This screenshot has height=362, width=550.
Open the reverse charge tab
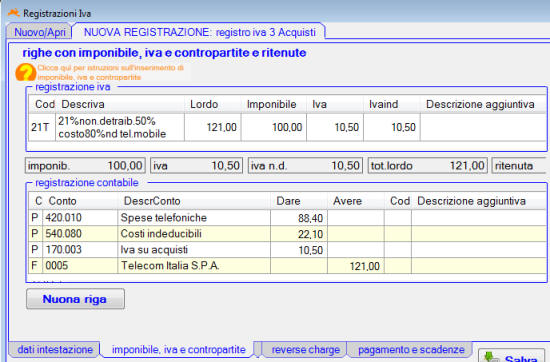(305, 349)
